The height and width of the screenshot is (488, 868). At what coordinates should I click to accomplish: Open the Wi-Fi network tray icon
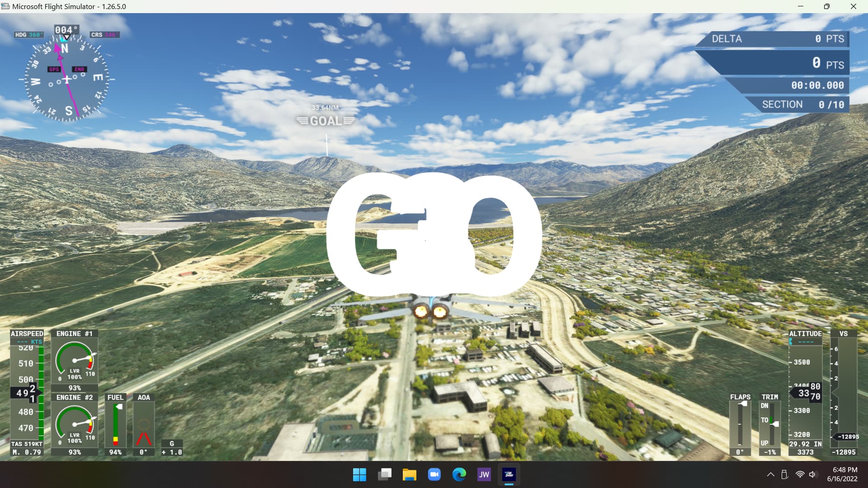800,474
